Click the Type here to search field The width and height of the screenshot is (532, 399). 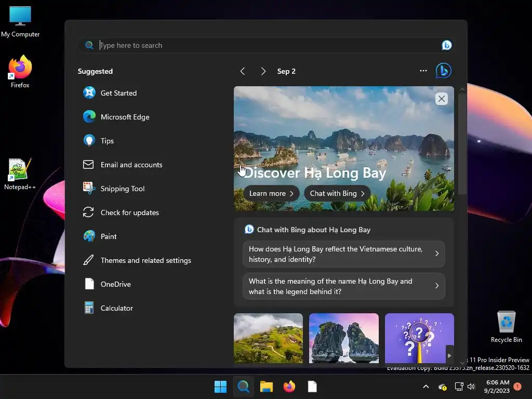(265, 45)
